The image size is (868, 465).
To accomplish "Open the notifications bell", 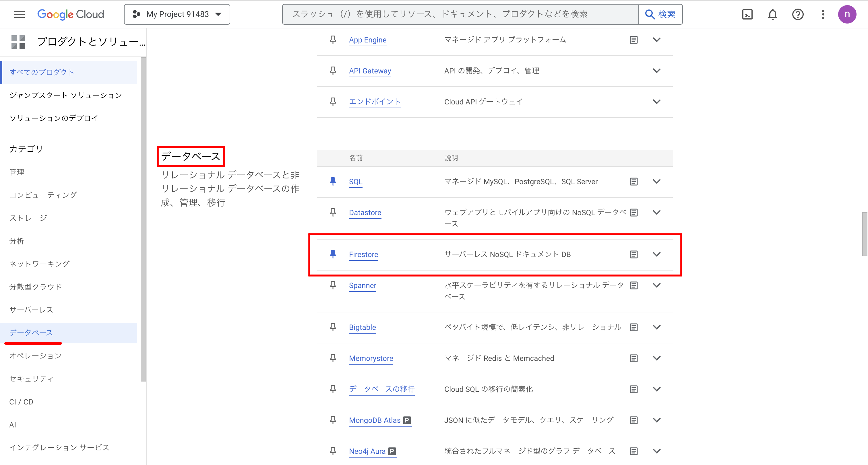I will (772, 14).
